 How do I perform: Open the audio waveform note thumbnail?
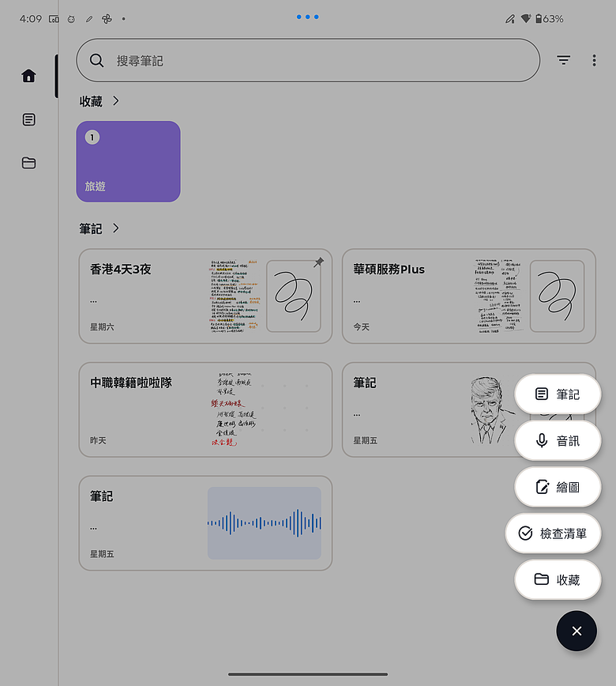(265, 523)
